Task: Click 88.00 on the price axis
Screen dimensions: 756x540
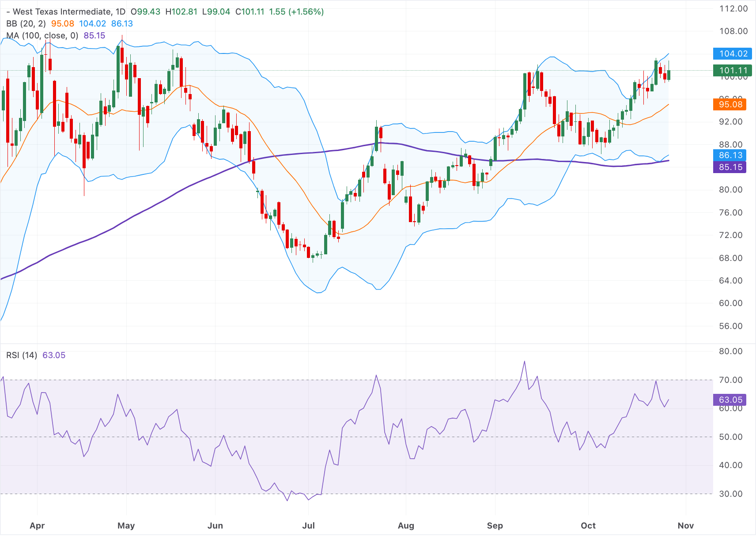Action: [731, 145]
